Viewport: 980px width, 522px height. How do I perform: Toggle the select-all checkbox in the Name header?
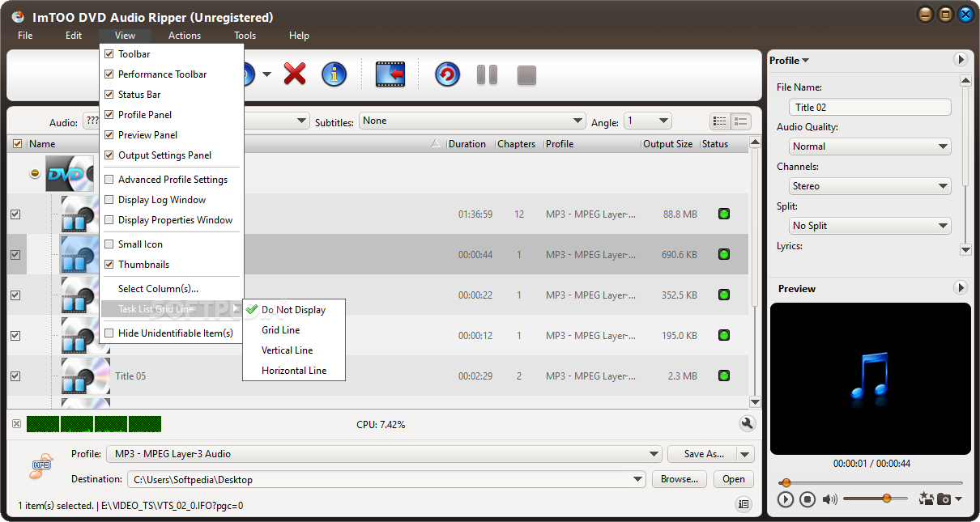pyautogui.click(x=18, y=144)
